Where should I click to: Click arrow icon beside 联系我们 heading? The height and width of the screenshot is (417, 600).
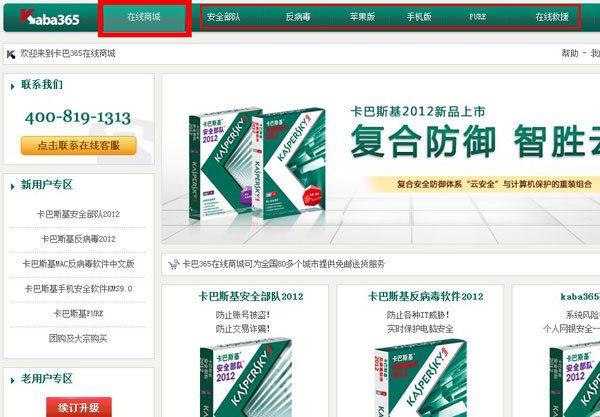point(12,86)
